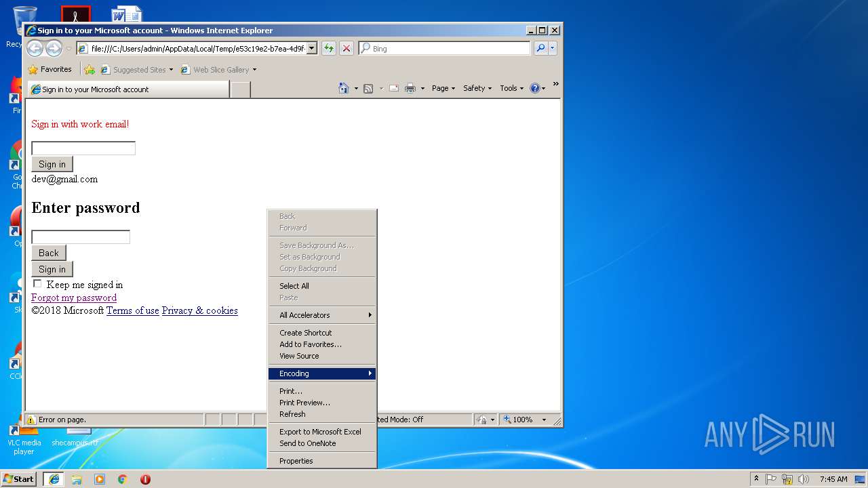Open the Safety menu dropdown
Viewport: 868px width, 488px height.
click(477, 88)
